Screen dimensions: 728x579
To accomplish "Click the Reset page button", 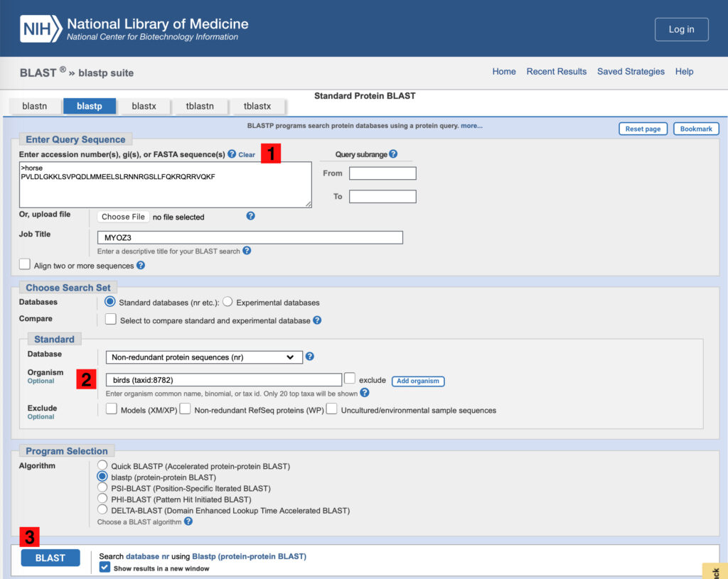I will 643,129.
